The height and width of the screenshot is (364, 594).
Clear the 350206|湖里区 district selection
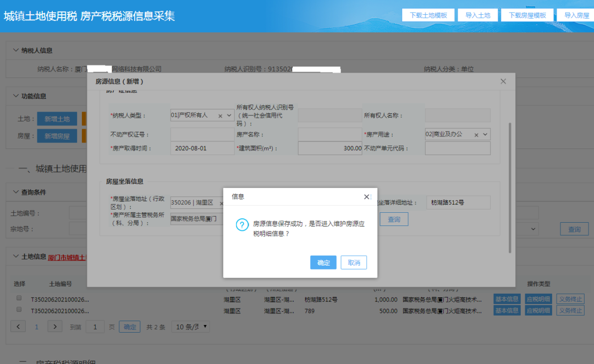(x=222, y=202)
